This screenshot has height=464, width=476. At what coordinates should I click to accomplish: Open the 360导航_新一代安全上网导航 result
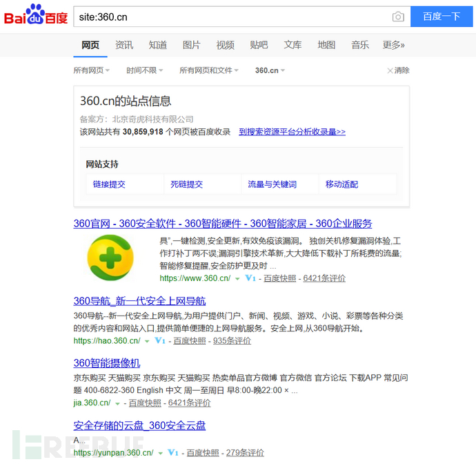pyautogui.click(x=139, y=301)
